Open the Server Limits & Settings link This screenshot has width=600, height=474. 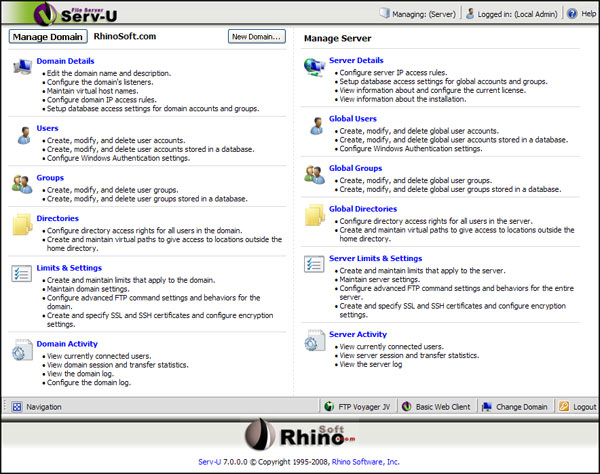point(376,259)
